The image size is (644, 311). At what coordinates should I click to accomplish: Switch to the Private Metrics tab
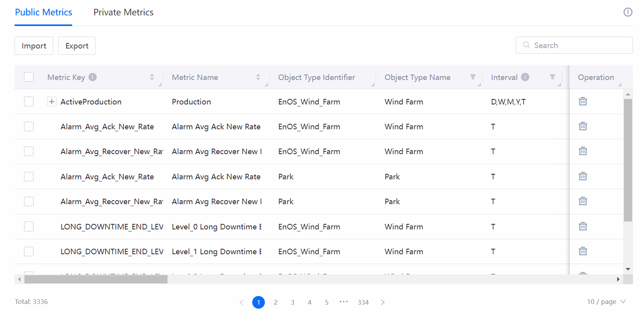point(123,13)
